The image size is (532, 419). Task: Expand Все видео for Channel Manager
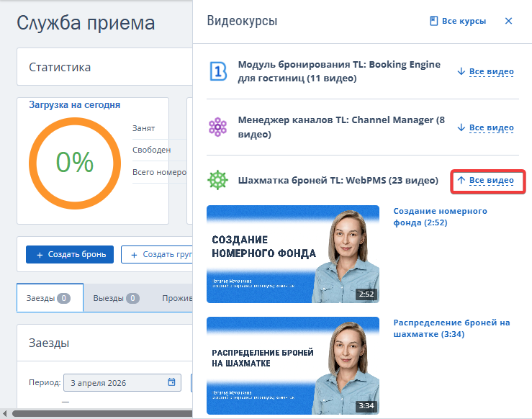coord(485,127)
